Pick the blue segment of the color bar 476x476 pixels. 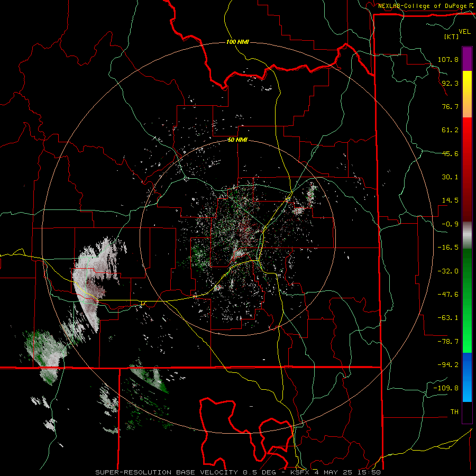(467, 377)
